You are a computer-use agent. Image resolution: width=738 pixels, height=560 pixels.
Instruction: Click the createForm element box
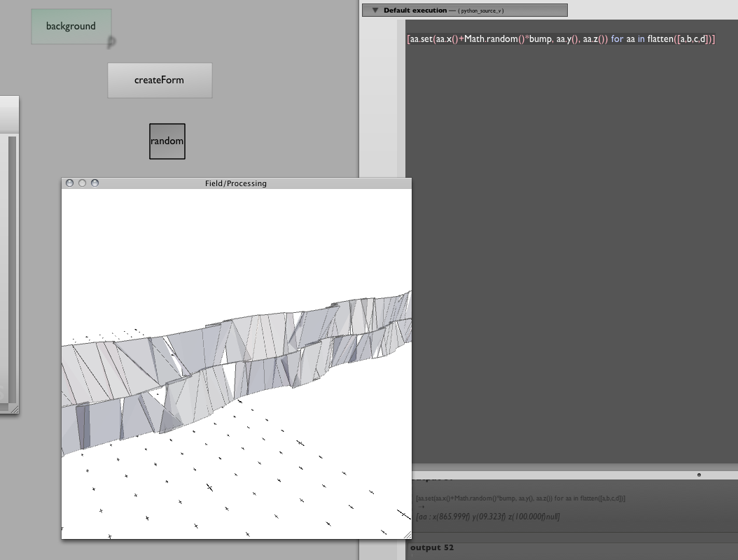[x=160, y=80]
